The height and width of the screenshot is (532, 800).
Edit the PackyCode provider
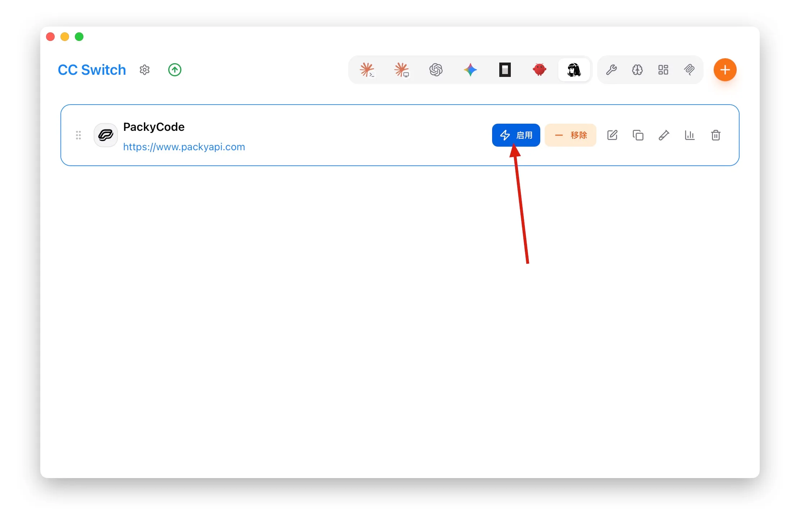click(612, 135)
